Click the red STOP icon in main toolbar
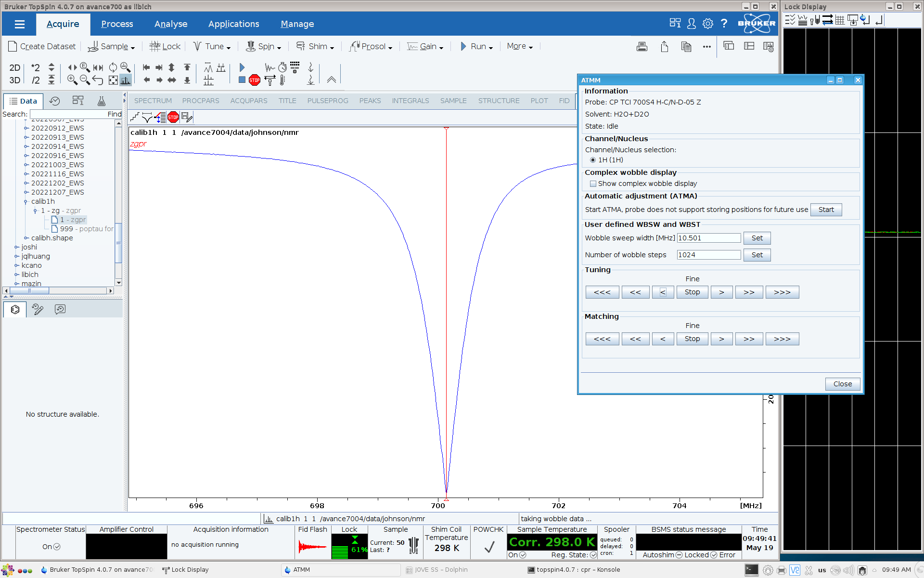 pos(255,80)
